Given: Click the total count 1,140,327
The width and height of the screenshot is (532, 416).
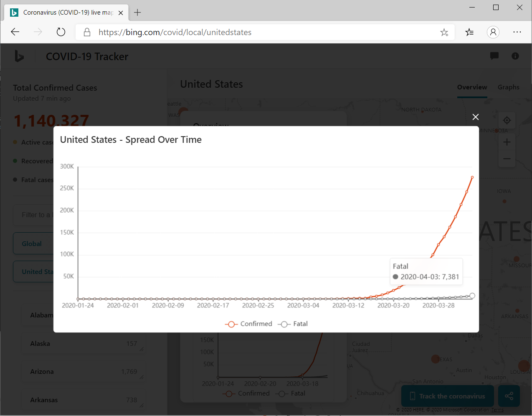Looking at the screenshot, I should pos(51,120).
